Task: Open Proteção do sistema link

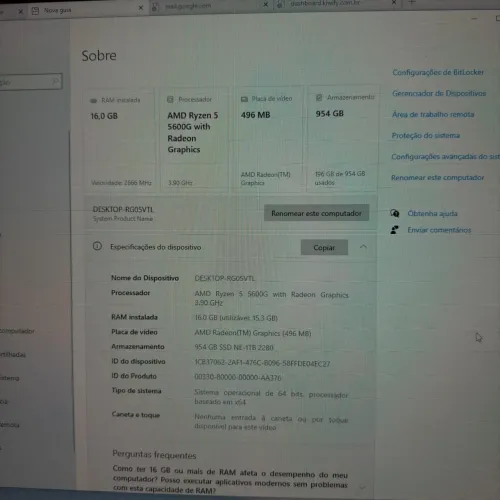Action: (x=425, y=135)
